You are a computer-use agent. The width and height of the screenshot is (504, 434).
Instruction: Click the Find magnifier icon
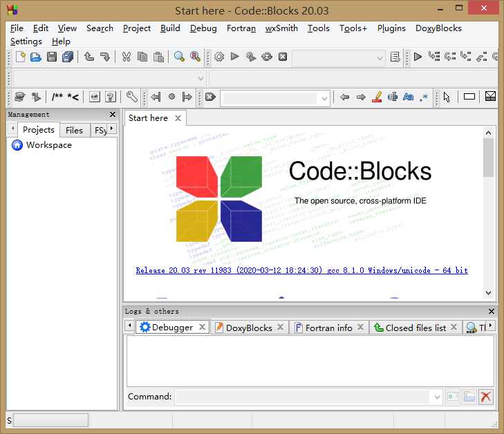point(179,57)
